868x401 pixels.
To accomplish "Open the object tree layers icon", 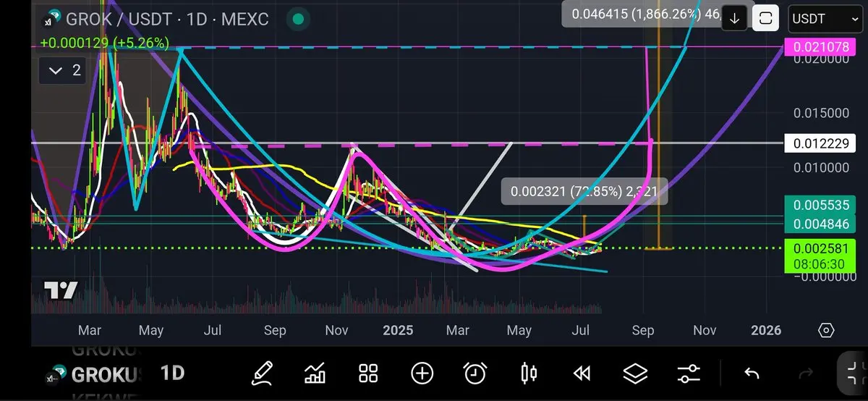I will (635, 373).
